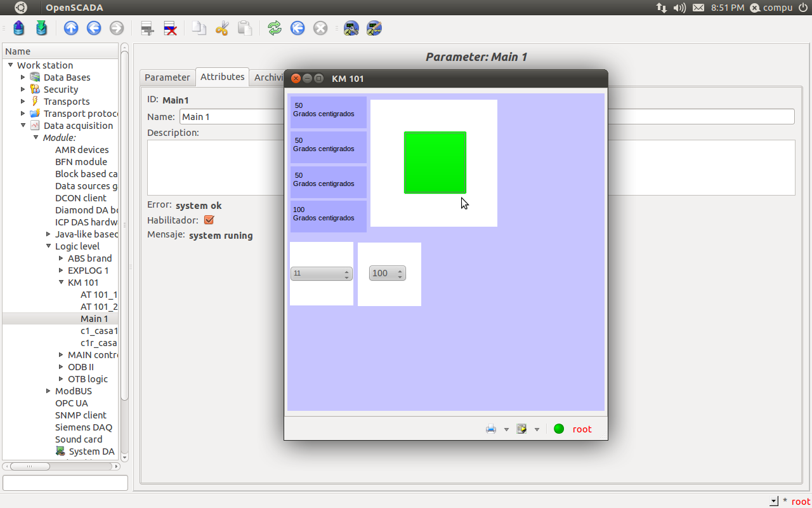Click the Load from database icon
Screen dimensions: 812x508
[x=19, y=28]
